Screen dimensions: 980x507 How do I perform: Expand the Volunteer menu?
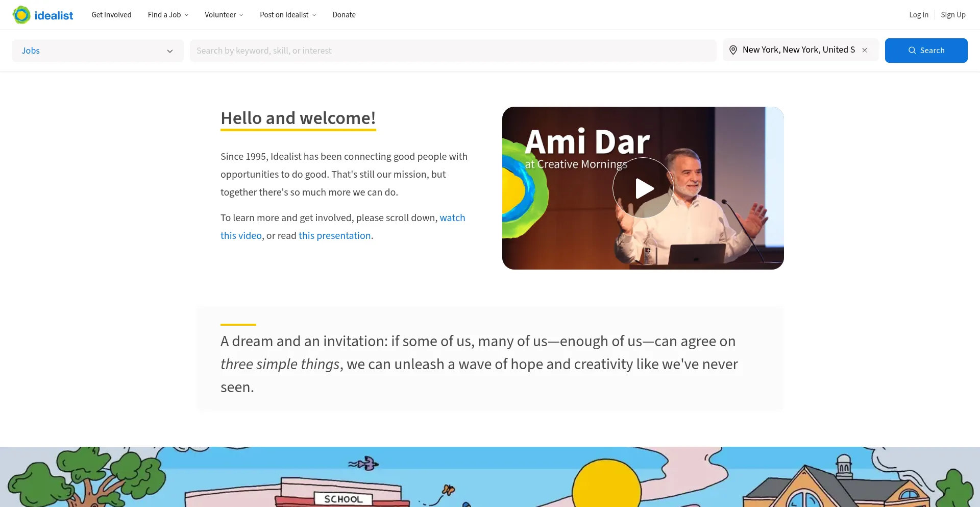click(224, 15)
